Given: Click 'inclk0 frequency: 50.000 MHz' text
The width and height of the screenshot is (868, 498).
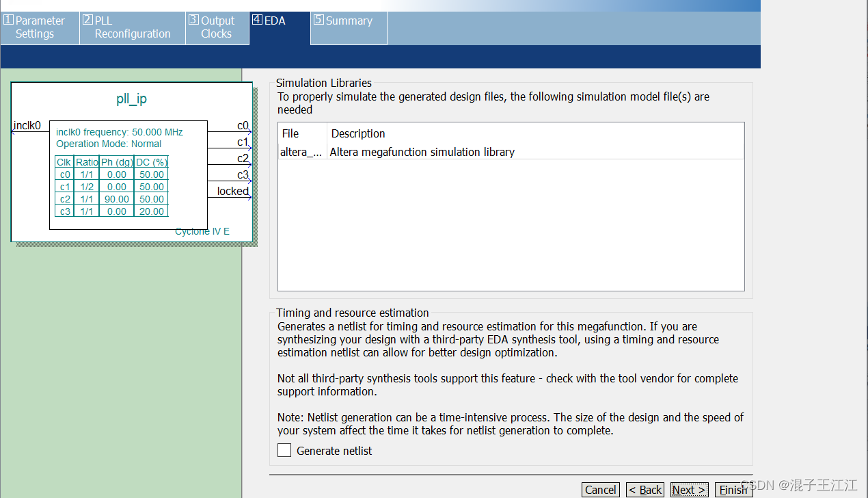Looking at the screenshot, I should pyautogui.click(x=120, y=132).
